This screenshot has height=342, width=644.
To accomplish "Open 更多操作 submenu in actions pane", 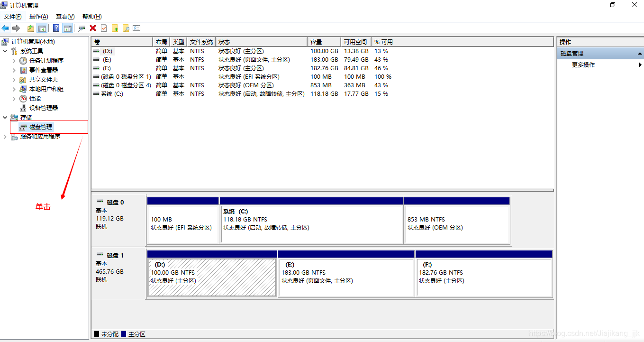I will [600, 65].
